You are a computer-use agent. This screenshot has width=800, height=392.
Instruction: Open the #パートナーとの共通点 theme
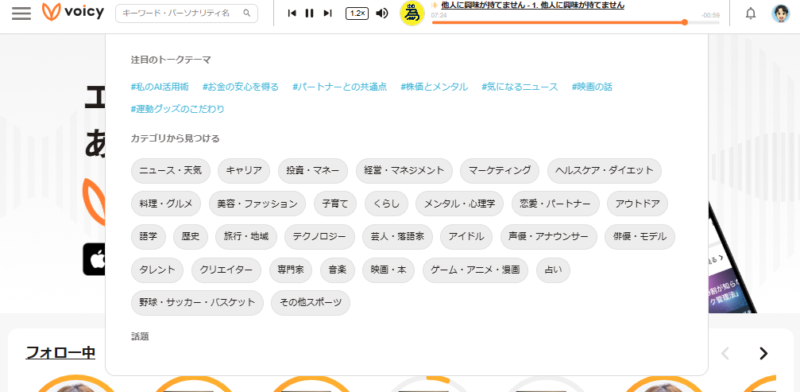click(x=340, y=87)
